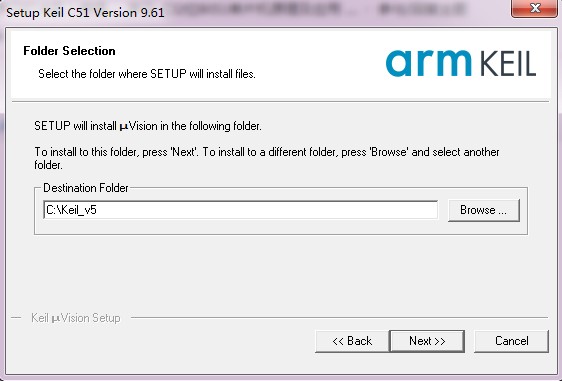Click the Destination Folder group label

coord(86,188)
